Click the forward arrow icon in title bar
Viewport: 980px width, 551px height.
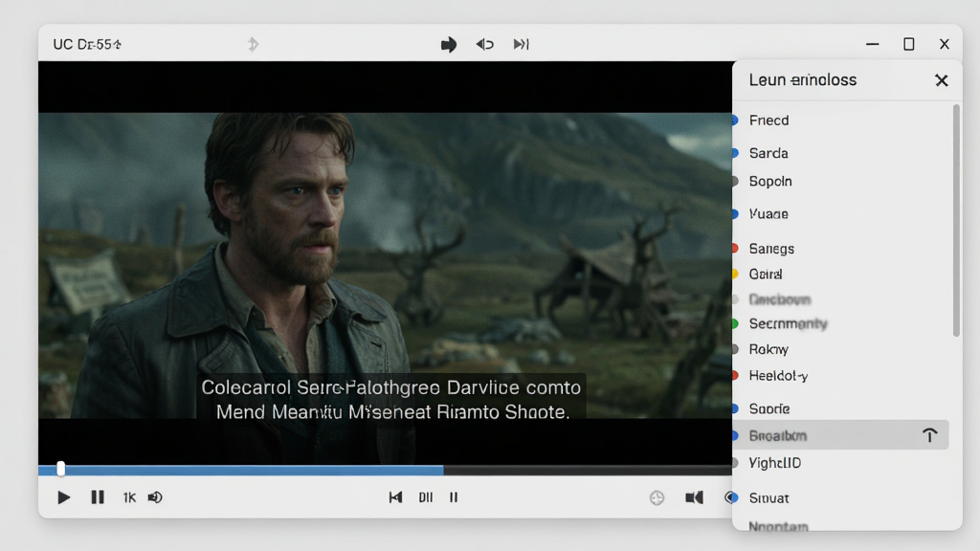[x=448, y=44]
